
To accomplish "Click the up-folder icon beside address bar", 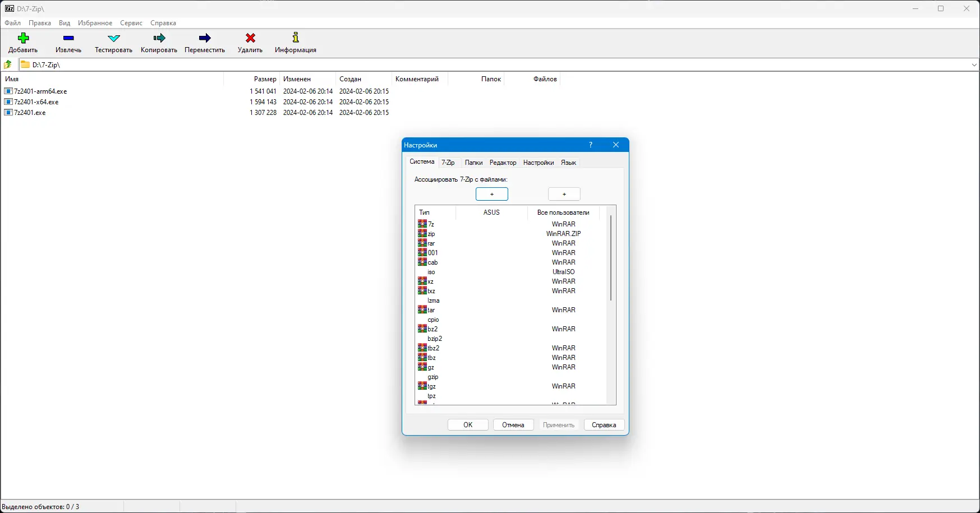I will [x=8, y=65].
